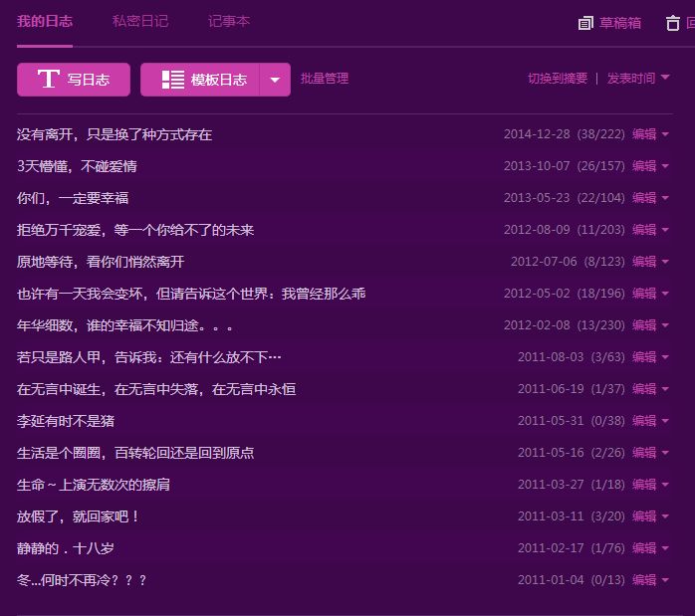Expand arrow next to 编辑 on 2013-10-07 row
The height and width of the screenshot is (616, 695).
tap(665, 166)
